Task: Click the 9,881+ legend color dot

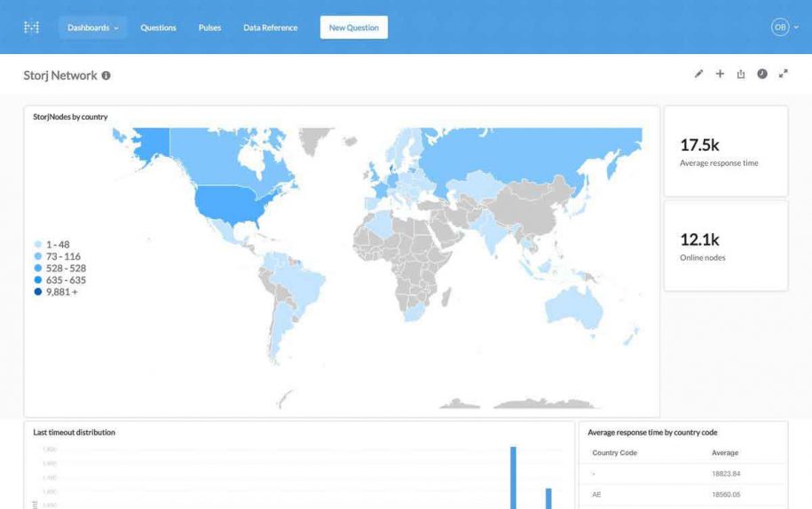Action: point(37,292)
